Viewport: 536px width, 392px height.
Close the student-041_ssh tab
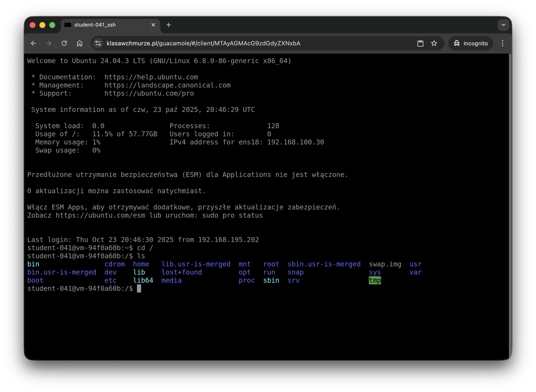pyautogui.click(x=153, y=25)
